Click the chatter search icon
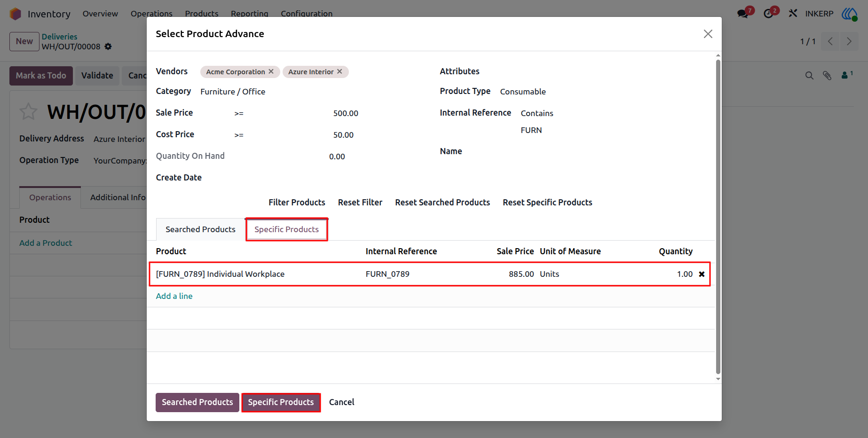This screenshot has height=438, width=868. (809, 75)
